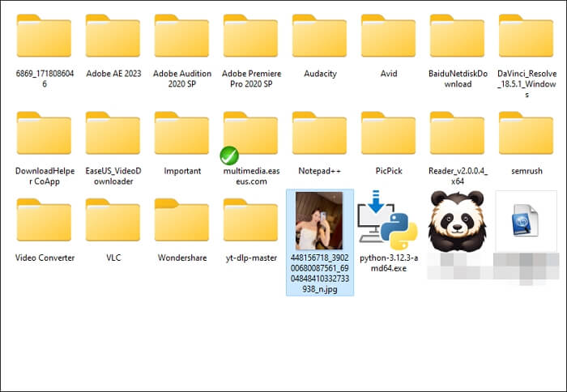Screen dimensions: 567x392
Task: Click the Reader_v2.0.0.4_x64 folder
Action: (457, 134)
